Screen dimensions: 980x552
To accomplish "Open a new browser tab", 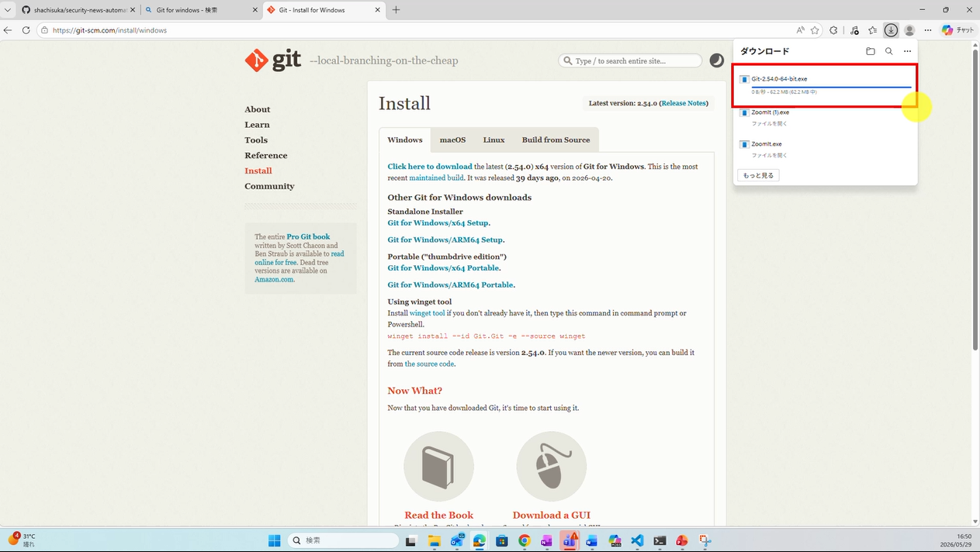I will [x=396, y=10].
